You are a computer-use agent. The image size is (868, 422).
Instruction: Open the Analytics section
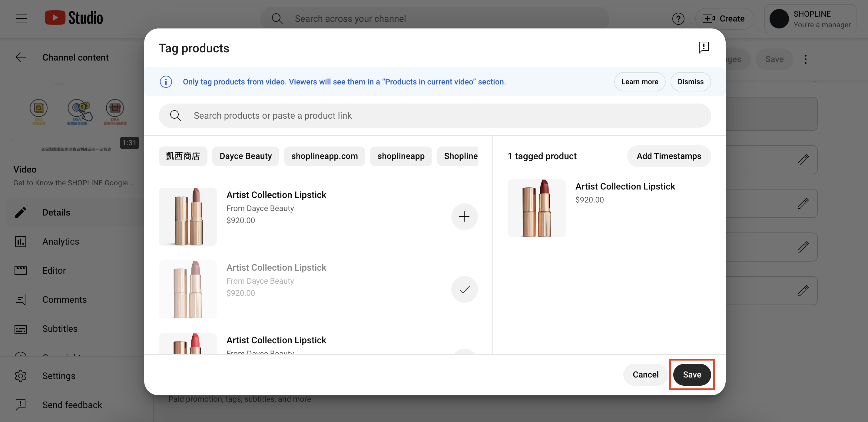76,242
